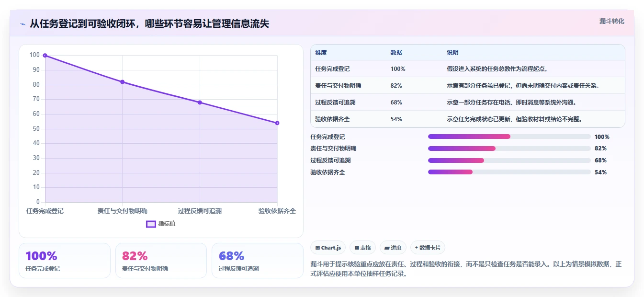Click the 过程反馈可追溯 progress bar
The height and width of the screenshot is (297, 644).
(x=509, y=160)
